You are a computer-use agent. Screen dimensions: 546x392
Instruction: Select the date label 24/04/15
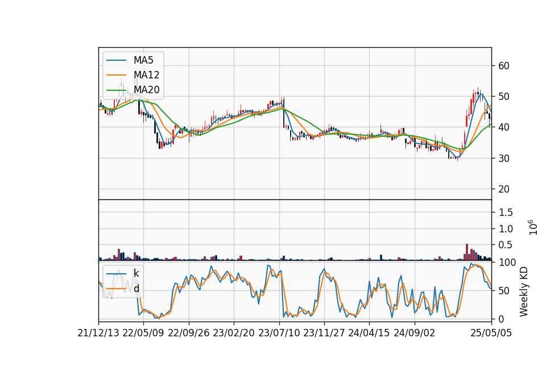click(369, 333)
